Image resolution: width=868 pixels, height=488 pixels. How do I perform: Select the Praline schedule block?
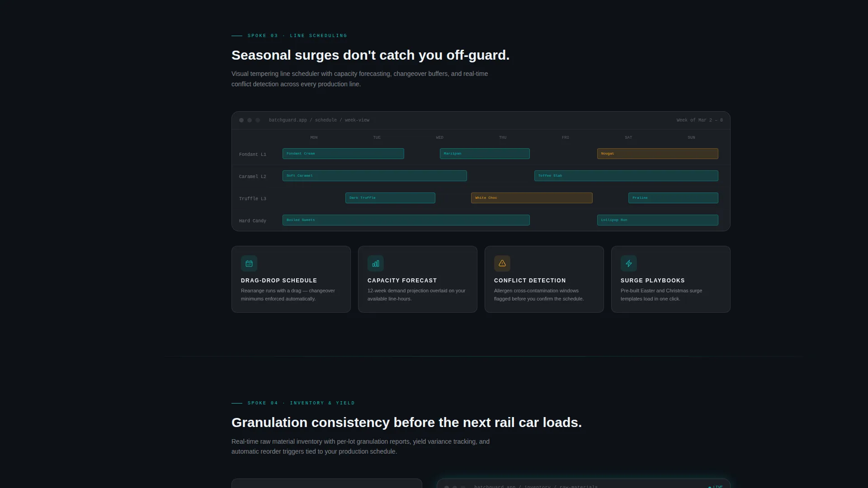coord(673,198)
